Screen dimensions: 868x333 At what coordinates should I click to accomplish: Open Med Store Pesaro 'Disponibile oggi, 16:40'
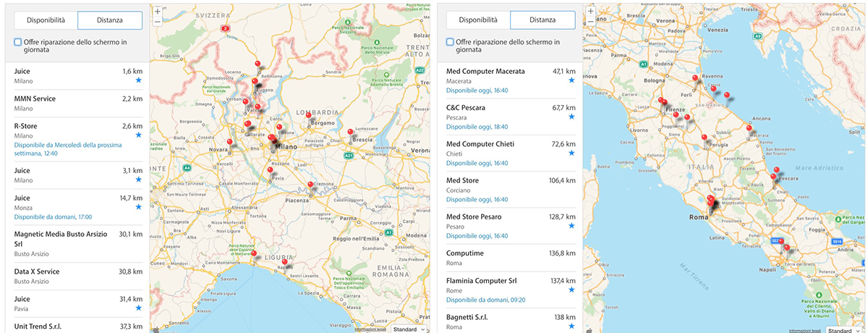click(x=477, y=235)
